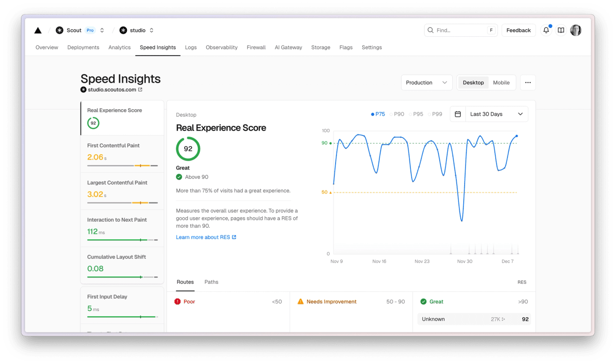Select the P99 percentile option
The height and width of the screenshot is (364, 616).
tap(435, 114)
